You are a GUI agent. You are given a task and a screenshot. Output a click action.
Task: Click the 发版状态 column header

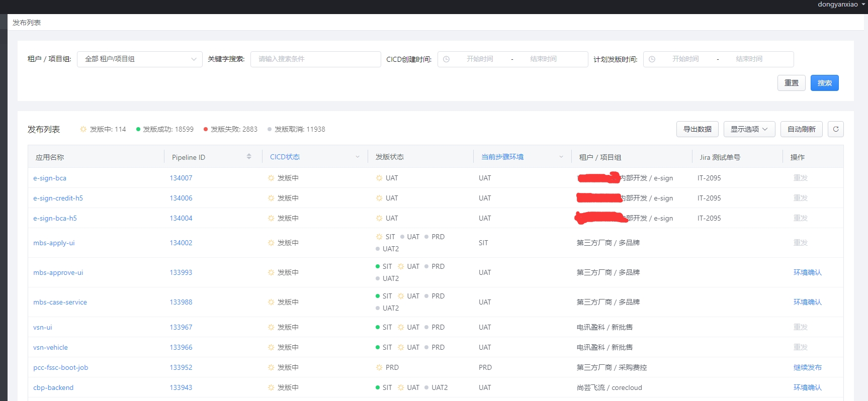(x=390, y=157)
